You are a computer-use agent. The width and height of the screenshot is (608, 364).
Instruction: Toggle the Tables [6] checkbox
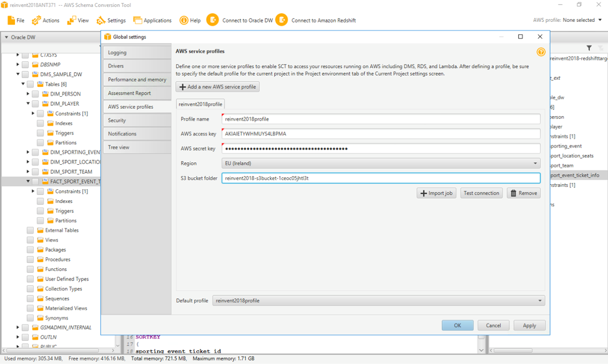tap(30, 84)
